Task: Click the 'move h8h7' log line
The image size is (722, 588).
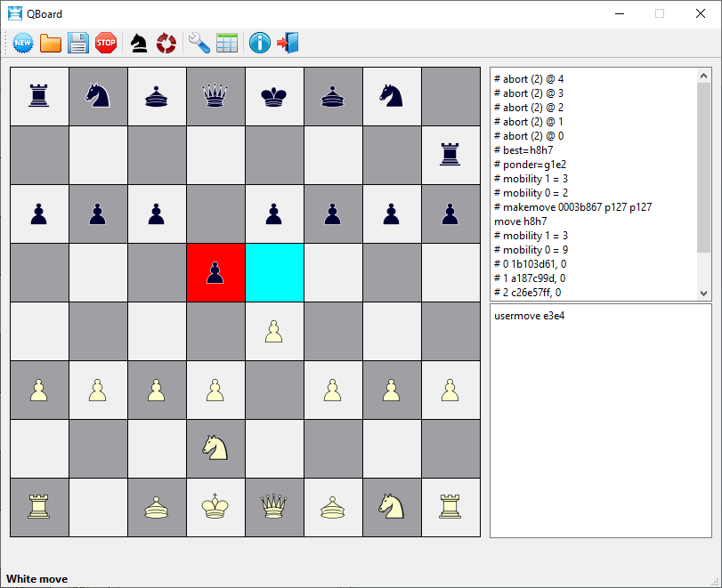Action: pyautogui.click(x=520, y=222)
